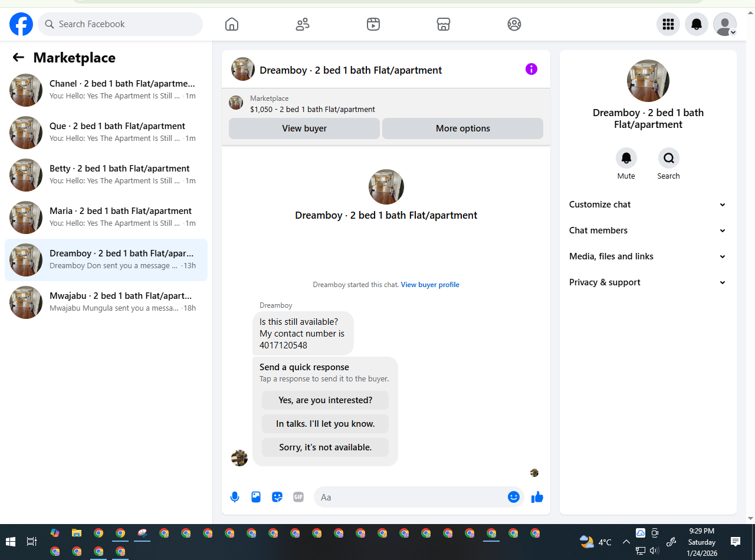
Task: Open the $1,050 Marketplace listing thumbnail
Action: pos(236,103)
